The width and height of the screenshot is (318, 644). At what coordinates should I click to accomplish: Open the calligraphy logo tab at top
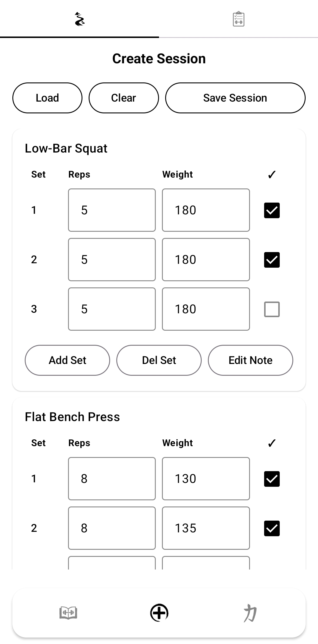click(79, 19)
